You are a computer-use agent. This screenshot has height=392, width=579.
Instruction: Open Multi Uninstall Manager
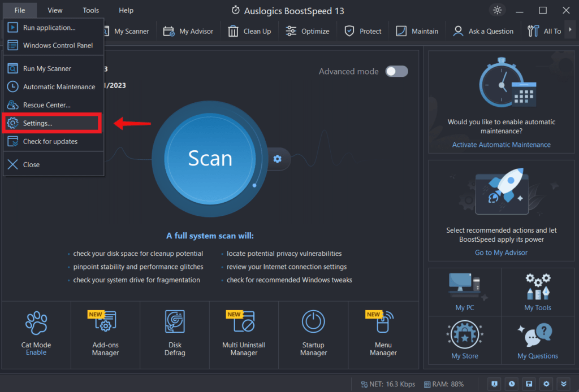(244, 332)
